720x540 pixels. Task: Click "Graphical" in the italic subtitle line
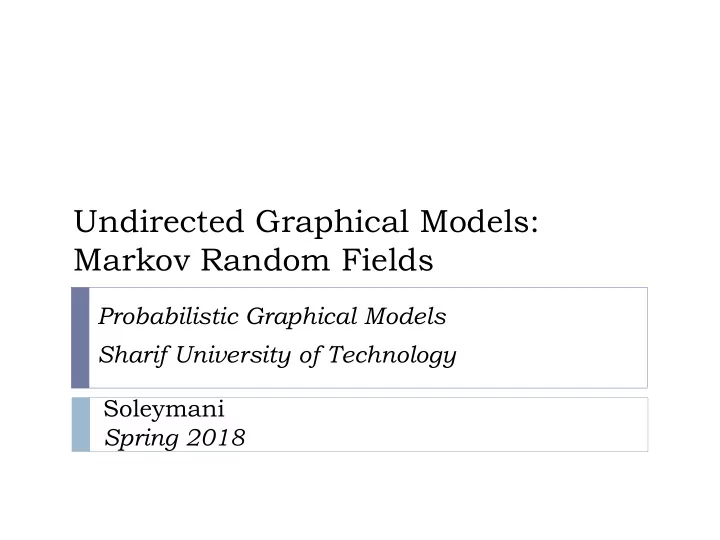(302, 317)
